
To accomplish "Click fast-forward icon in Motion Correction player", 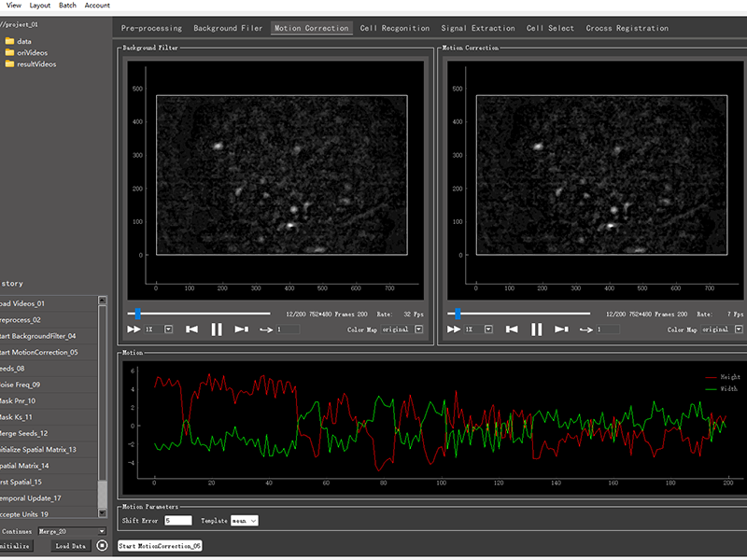I will pyautogui.click(x=454, y=329).
